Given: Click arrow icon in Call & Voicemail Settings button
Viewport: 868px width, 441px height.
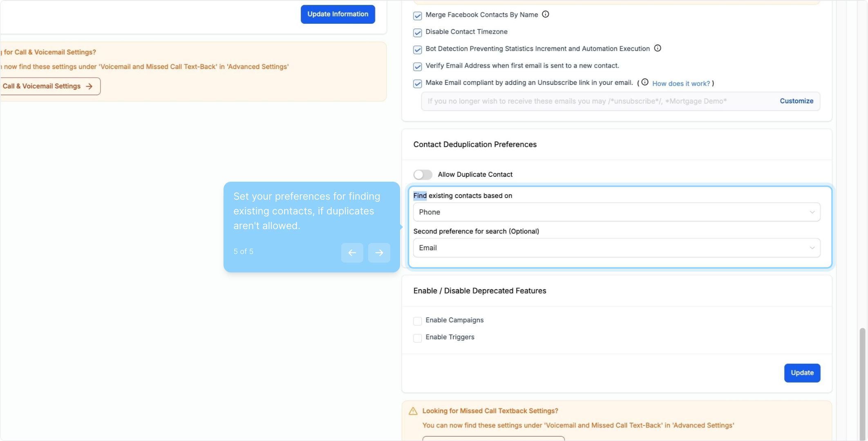Looking at the screenshot, I should click(x=89, y=86).
